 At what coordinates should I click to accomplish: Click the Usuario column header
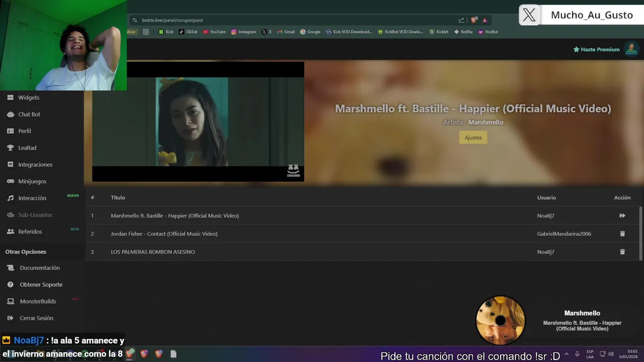click(x=546, y=198)
